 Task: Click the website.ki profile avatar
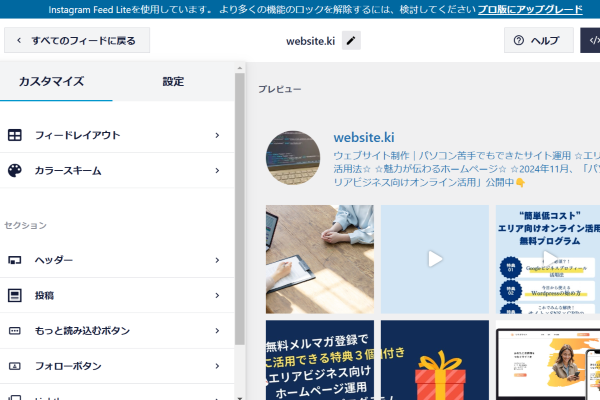[x=293, y=158]
